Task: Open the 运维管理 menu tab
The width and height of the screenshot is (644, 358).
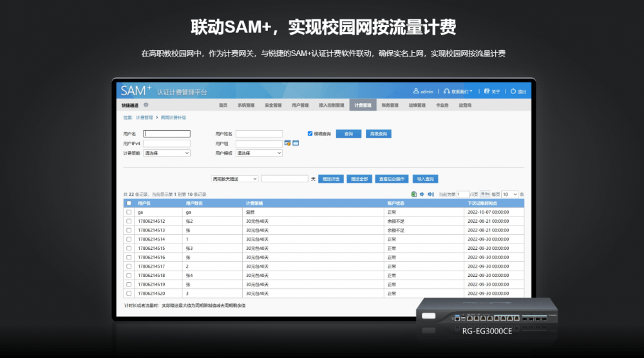Action: [417, 105]
